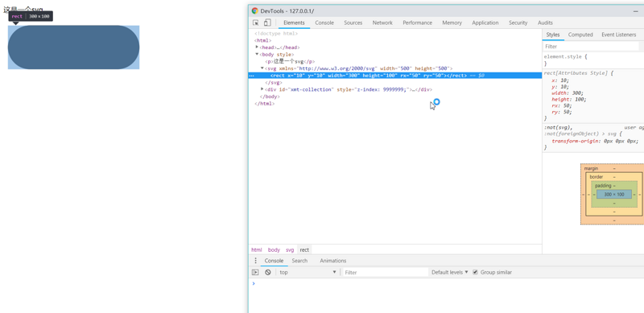Focus the Styles Filter field
644x313 pixels.
[x=592, y=47]
